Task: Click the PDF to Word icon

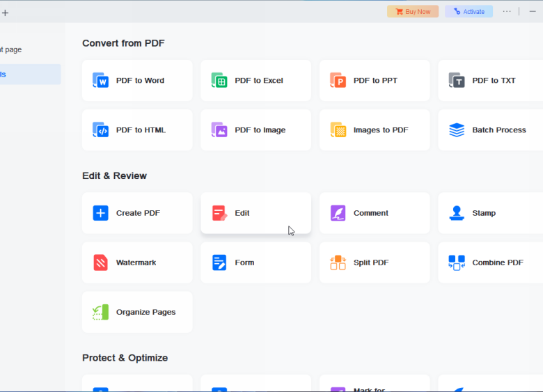Action: pos(101,81)
